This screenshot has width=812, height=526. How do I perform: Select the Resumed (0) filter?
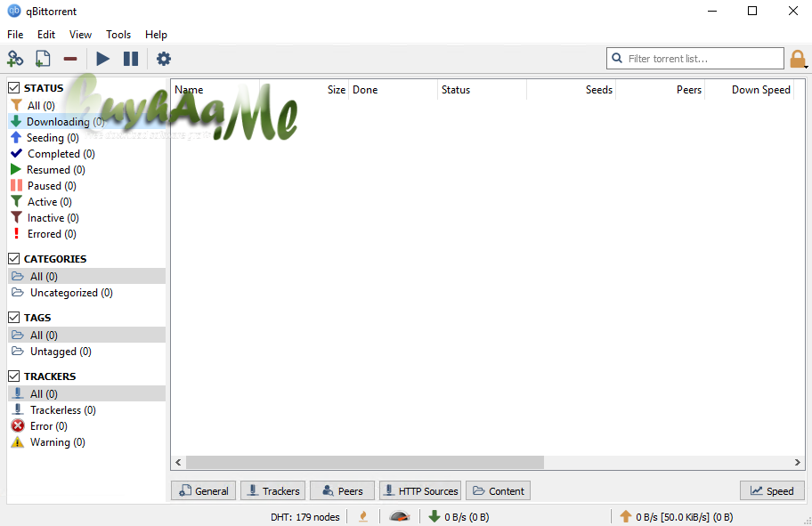(87, 170)
